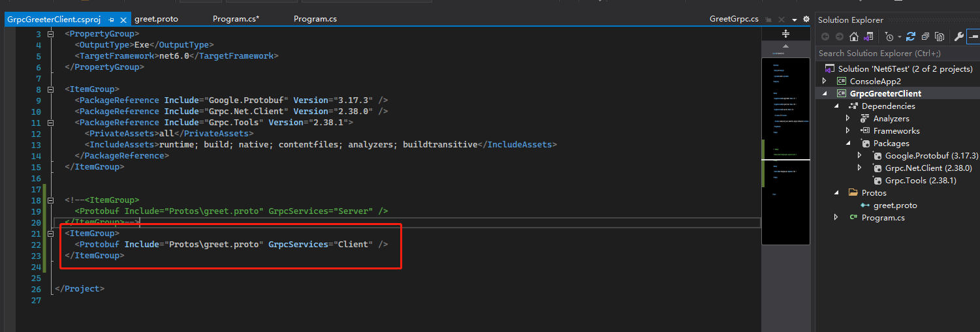Collapse the Packages node
The image size is (980, 332).
(x=847, y=143)
